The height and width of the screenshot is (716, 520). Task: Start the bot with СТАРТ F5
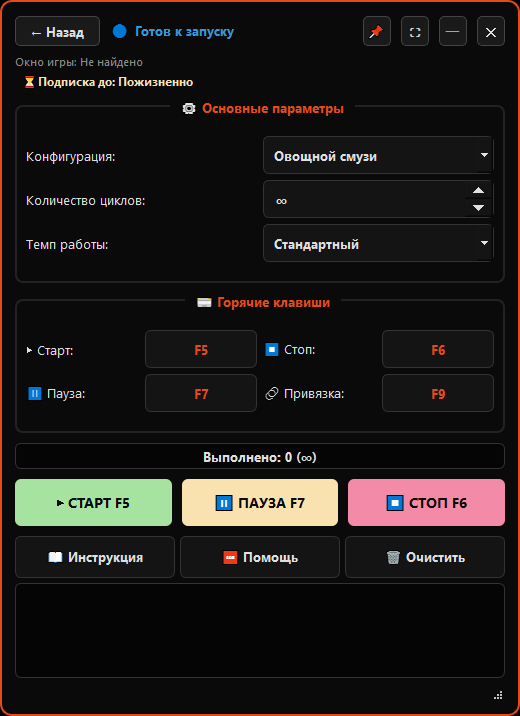(x=94, y=502)
